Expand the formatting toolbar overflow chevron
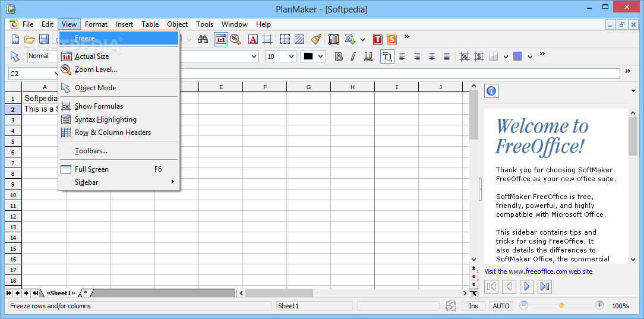 (x=542, y=54)
